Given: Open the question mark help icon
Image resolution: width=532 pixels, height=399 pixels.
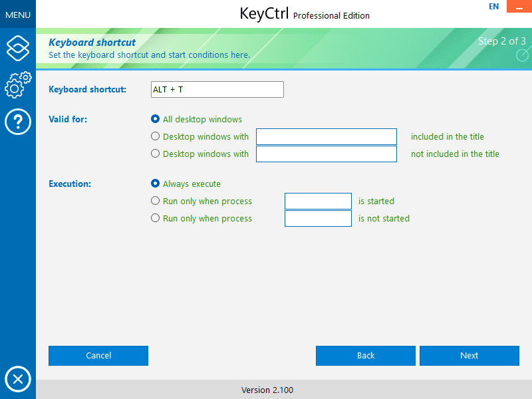Looking at the screenshot, I should 18,122.
